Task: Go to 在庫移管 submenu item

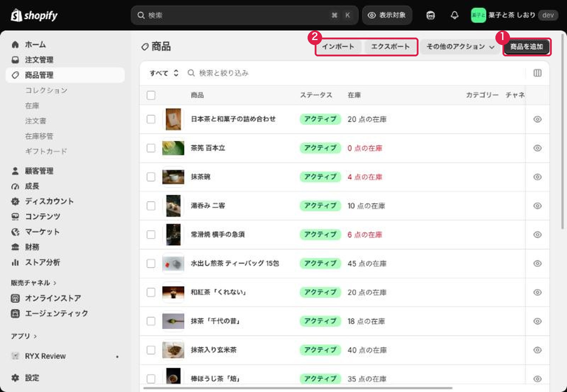Action: click(x=39, y=136)
